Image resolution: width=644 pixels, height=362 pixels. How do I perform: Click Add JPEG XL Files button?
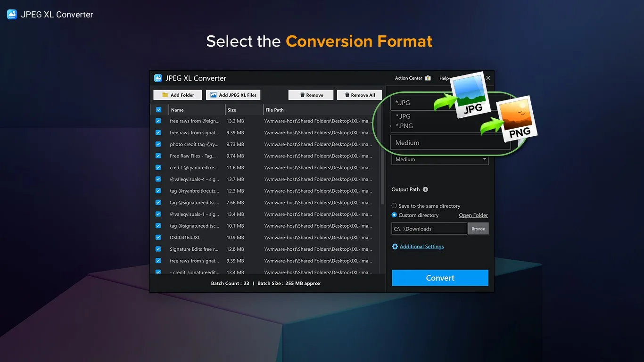click(233, 95)
